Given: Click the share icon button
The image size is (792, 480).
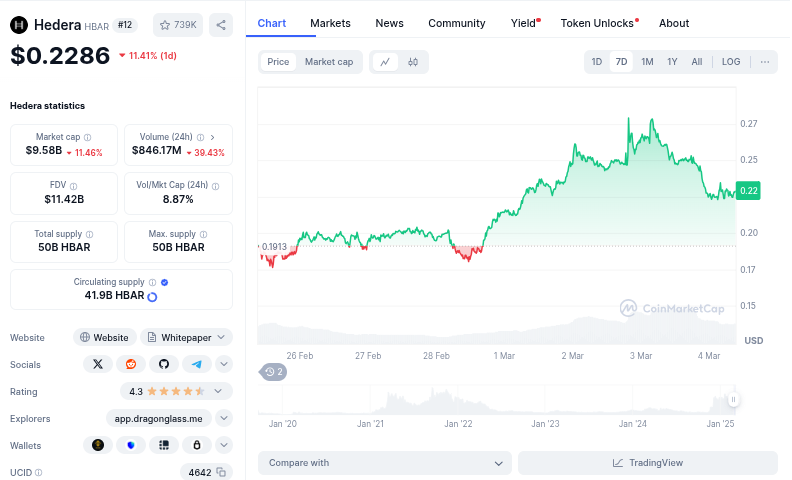Looking at the screenshot, I should pos(221,25).
